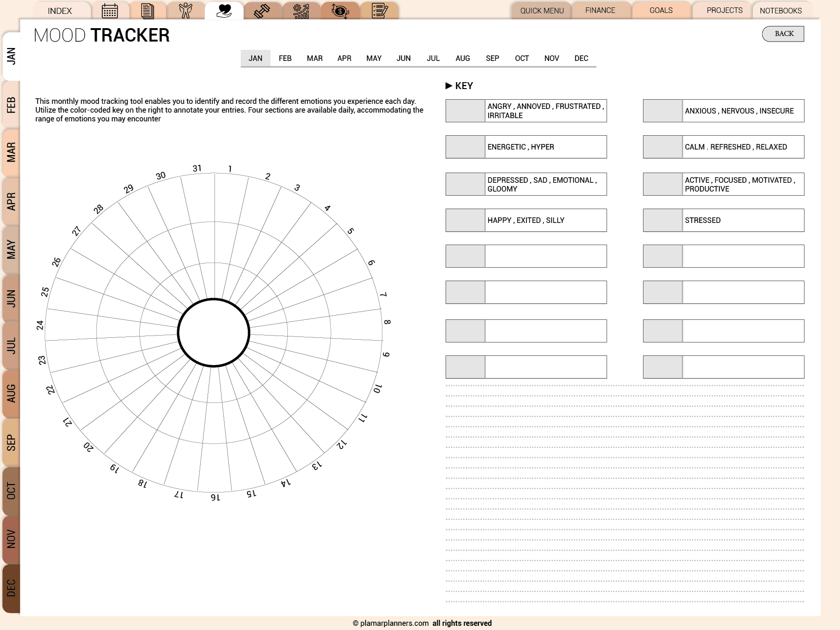Click color swatch for ANXIOUS, NERVOUS key
The width and height of the screenshot is (840, 630).
pyautogui.click(x=663, y=111)
